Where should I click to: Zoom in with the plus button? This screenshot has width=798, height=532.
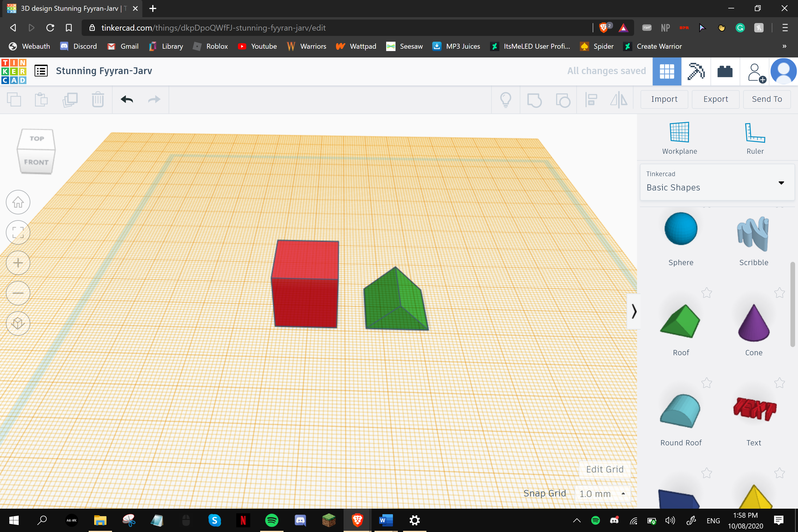point(18,263)
